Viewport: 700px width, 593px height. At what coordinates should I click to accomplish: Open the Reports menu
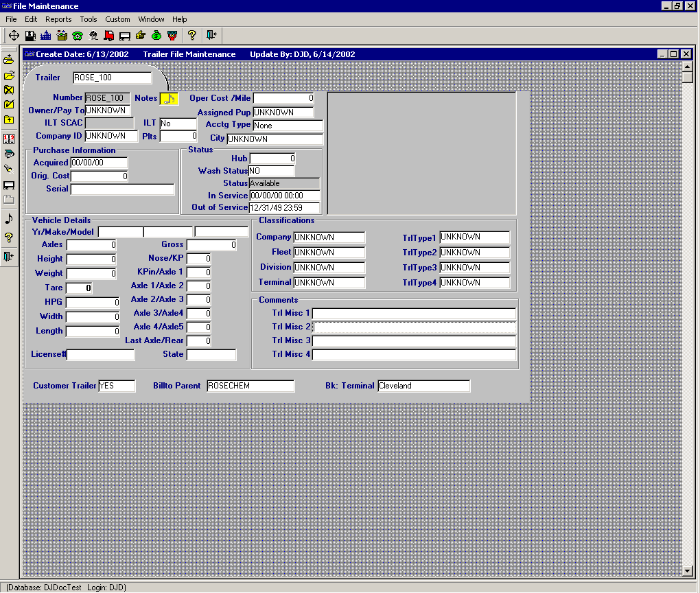(58, 19)
